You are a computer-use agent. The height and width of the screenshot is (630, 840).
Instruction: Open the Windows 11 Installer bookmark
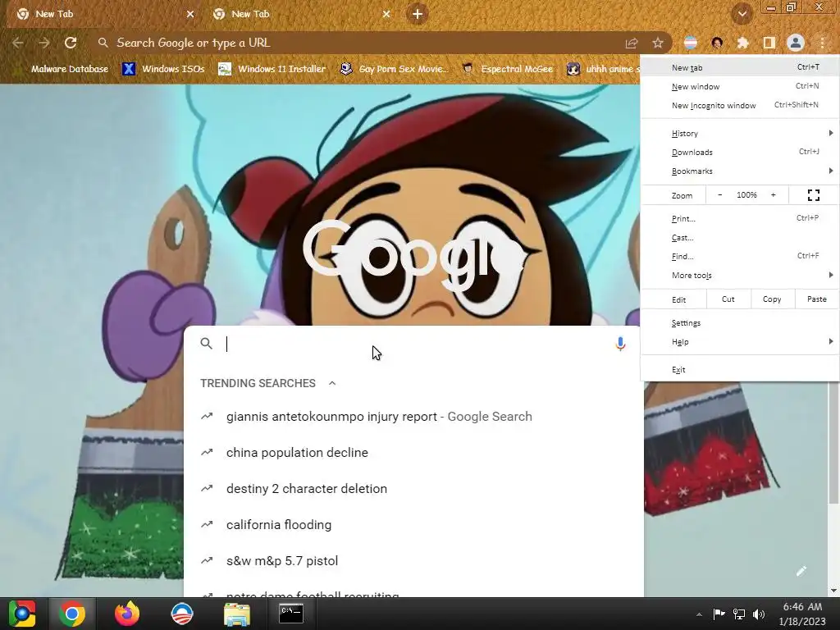click(272, 69)
